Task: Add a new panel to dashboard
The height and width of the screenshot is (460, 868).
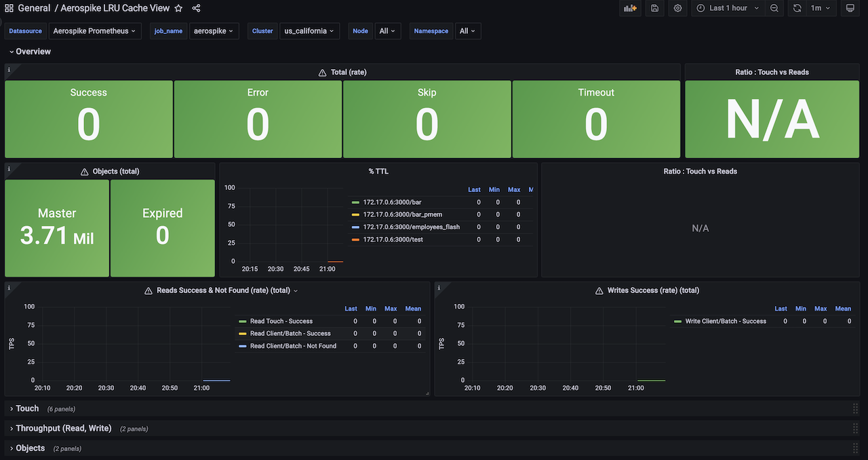Action: point(631,8)
